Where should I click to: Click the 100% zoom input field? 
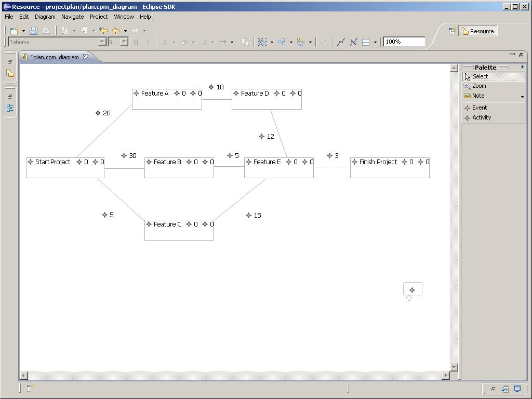coord(404,42)
